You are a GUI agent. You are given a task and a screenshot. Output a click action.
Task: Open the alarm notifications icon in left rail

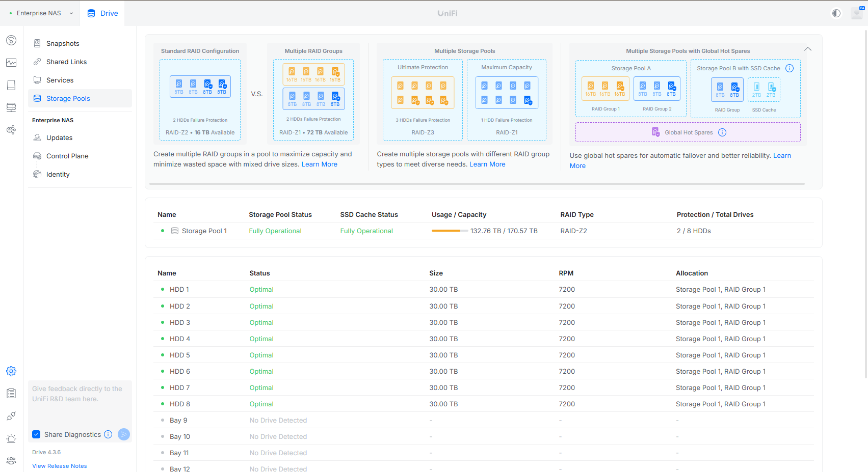[11, 438]
